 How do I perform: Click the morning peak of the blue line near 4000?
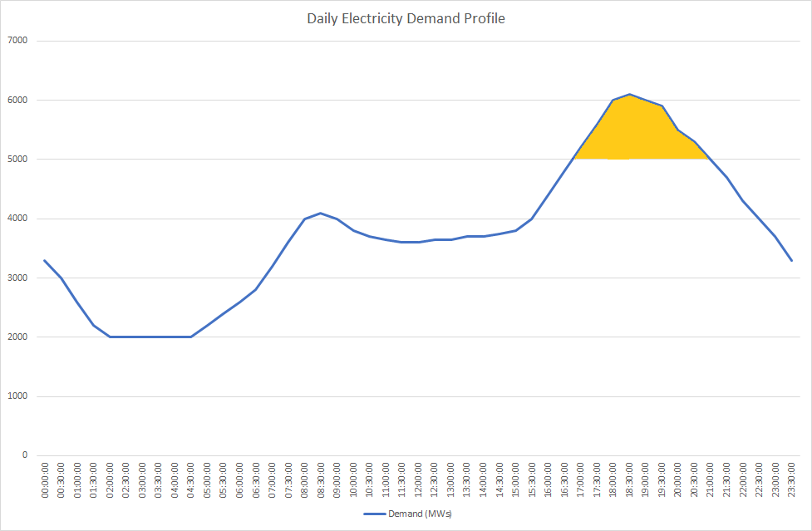pos(321,213)
